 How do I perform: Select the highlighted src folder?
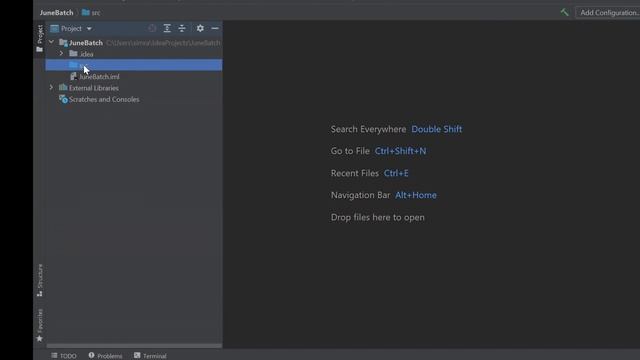(x=134, y=65)
